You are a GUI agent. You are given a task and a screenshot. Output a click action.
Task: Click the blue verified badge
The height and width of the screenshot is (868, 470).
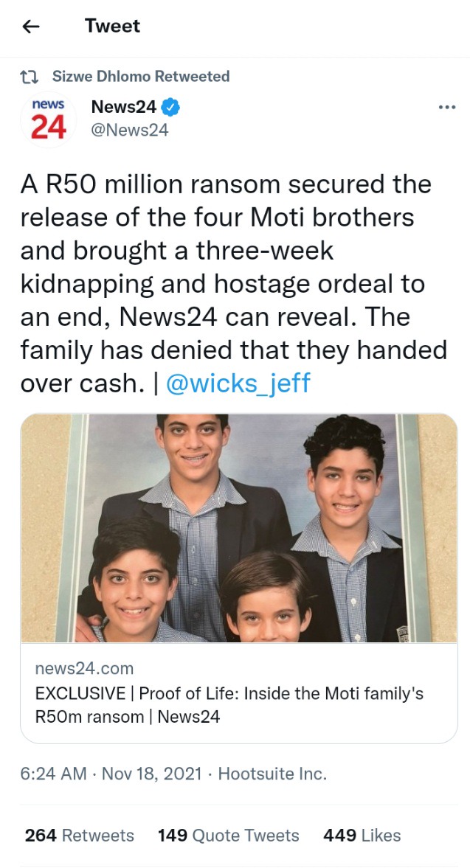coord(171,107)
